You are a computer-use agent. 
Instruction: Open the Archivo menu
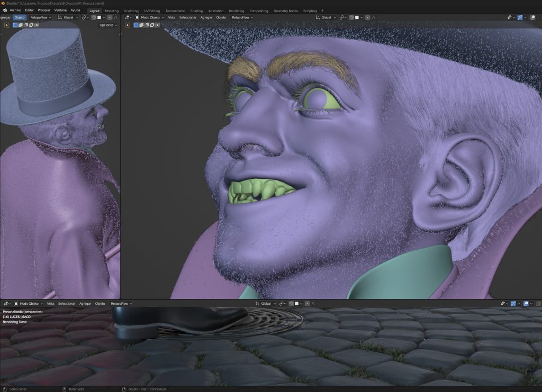[x=15, y=11]
